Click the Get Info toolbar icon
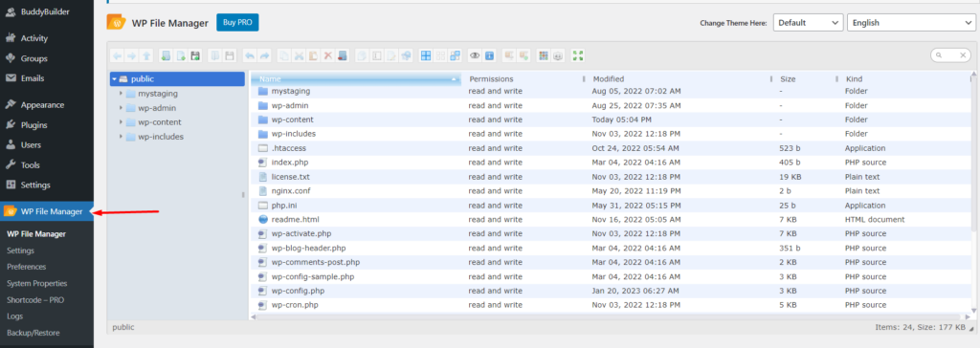980x348 pixels. pos(490,55)
